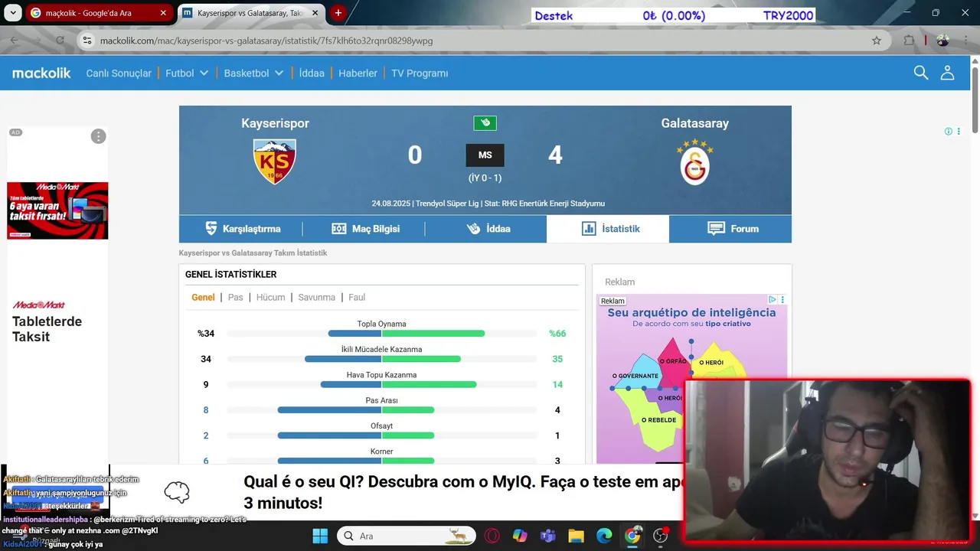
Task: Open Microsoft Teams from taskbar
Action: [548, 536]
